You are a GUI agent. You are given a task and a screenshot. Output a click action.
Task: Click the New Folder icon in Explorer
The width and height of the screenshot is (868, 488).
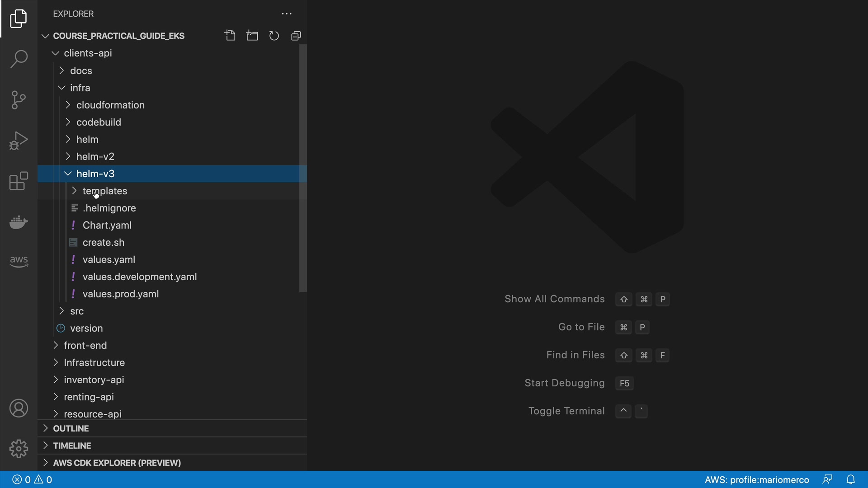252,36
